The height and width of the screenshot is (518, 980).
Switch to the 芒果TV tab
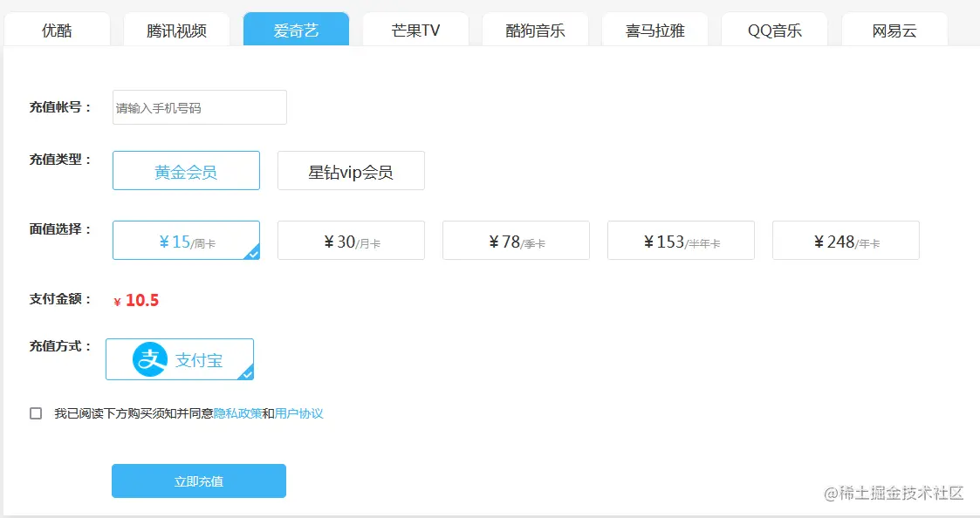(415, 30)
